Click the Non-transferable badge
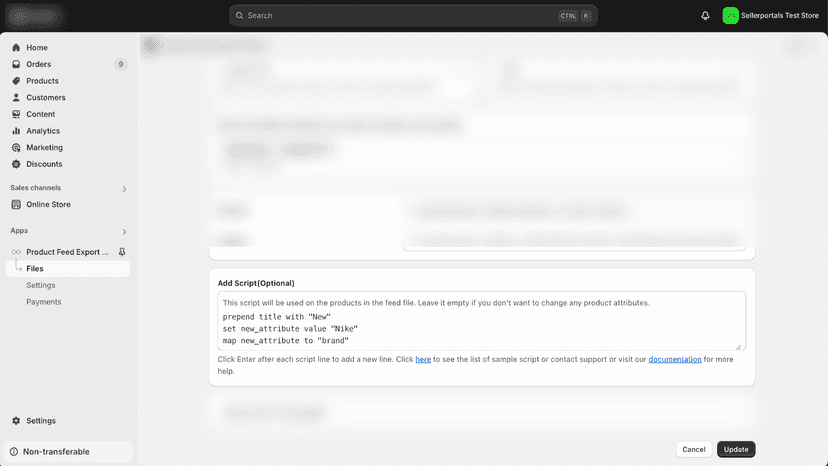Screen dimensions: 828x466 point(68,452)
